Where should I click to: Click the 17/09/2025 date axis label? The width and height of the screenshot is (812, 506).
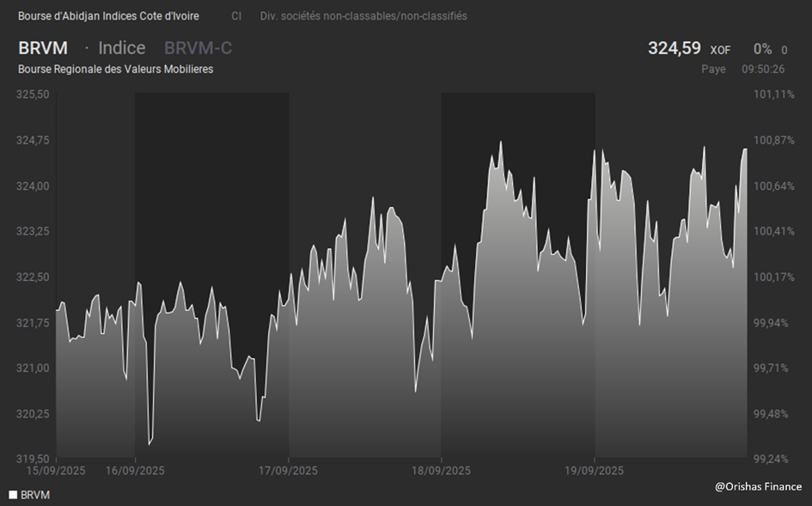point(288,471)
